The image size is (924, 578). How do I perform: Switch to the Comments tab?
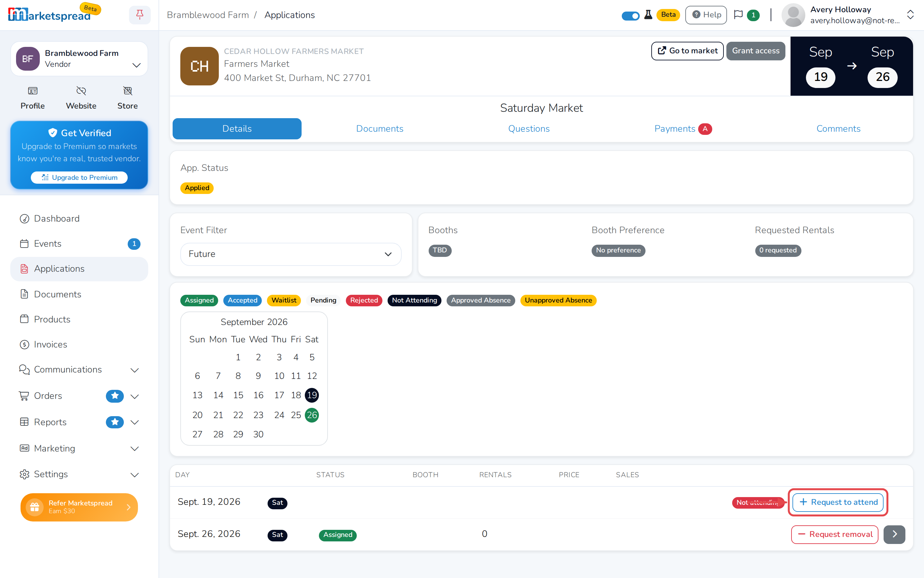click(x=838, y=129)
